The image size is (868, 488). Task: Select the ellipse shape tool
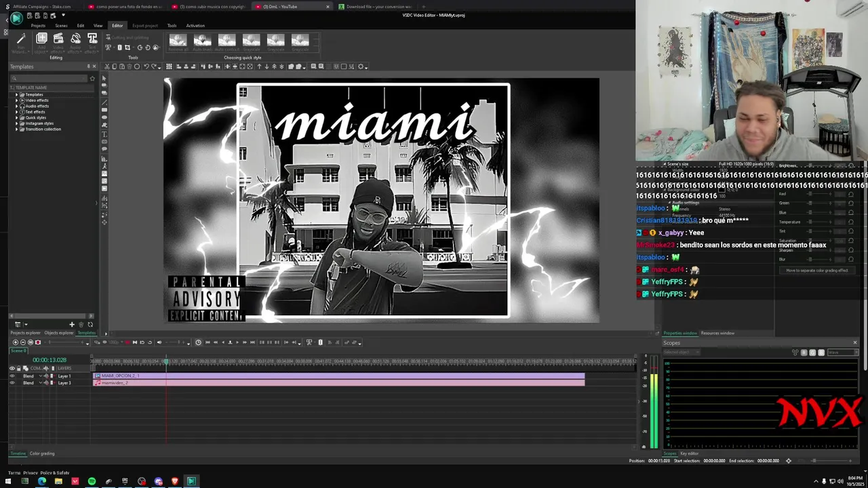[104, 117]
